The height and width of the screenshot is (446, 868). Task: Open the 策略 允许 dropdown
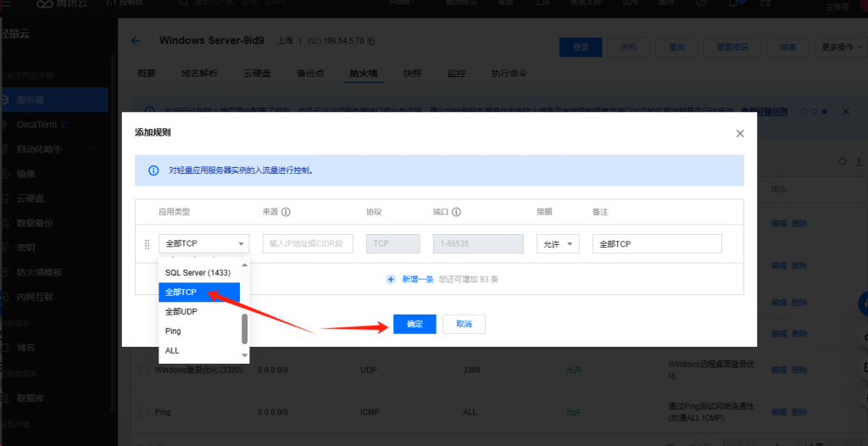pyautogui.click(x=558, y=244)
